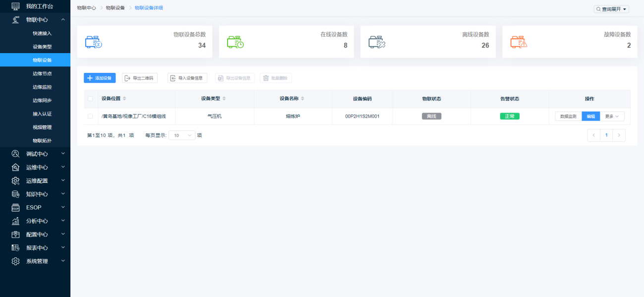
Task: Toggle the select-all checkbox in table header
Action: click(90, 99)
